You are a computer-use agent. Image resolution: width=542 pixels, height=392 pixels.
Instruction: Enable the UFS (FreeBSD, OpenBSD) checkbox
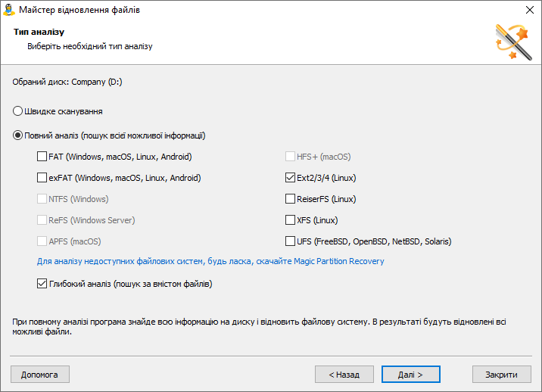tap(291, 241)
